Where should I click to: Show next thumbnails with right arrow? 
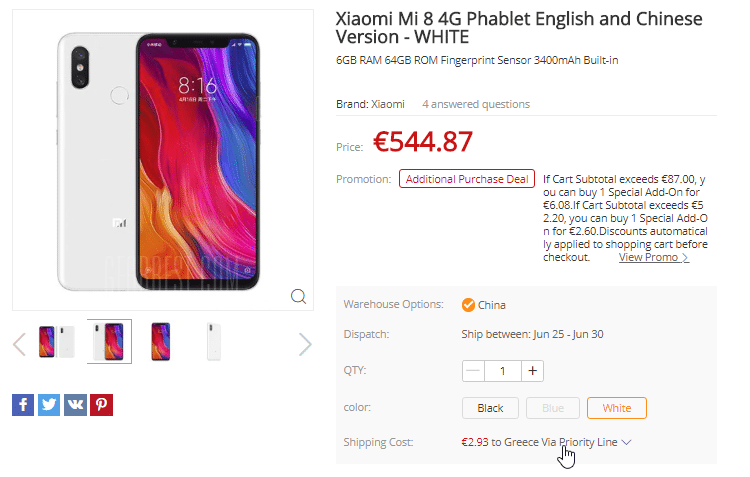tap(305, 344)
